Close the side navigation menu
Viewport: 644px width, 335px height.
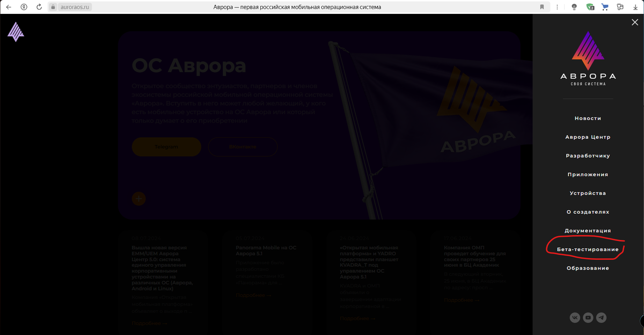635,22
